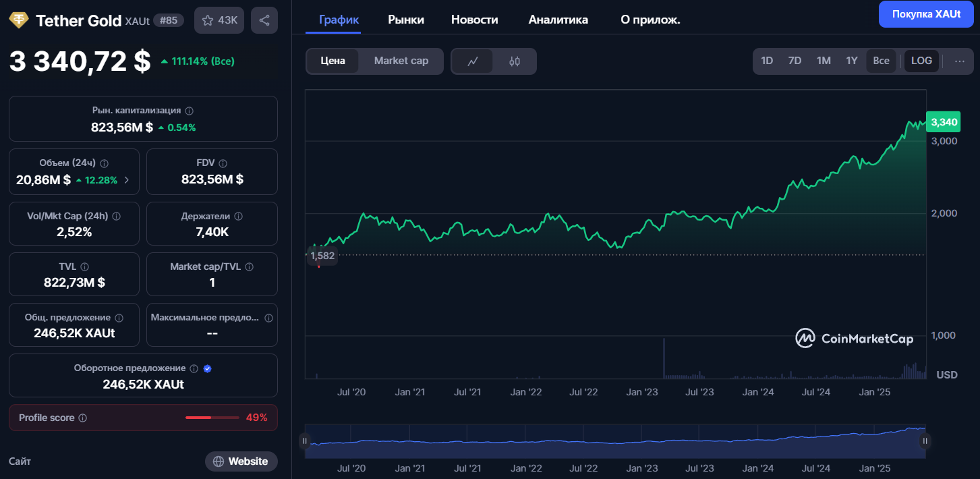980x479 pixels.
Task: Show info icon beside Оборотное предложение
Action: pos(194,369)
